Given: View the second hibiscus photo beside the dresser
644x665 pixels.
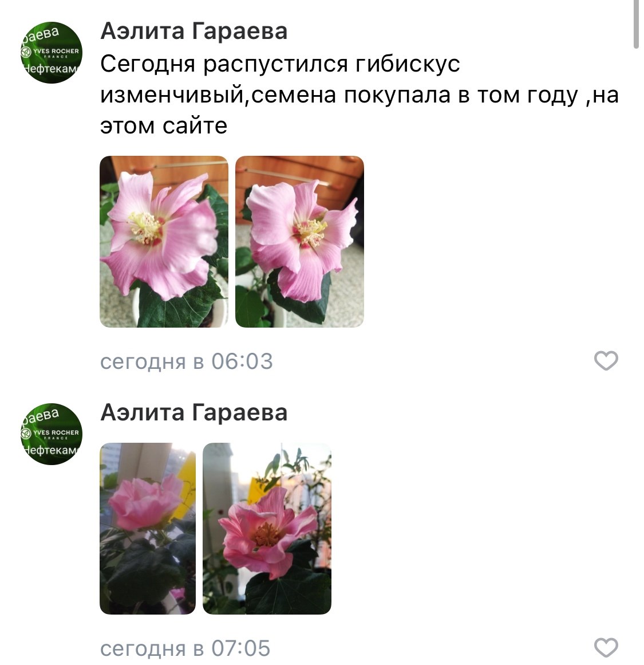Looking at the screenshot, I should click(x=299, y=242).
